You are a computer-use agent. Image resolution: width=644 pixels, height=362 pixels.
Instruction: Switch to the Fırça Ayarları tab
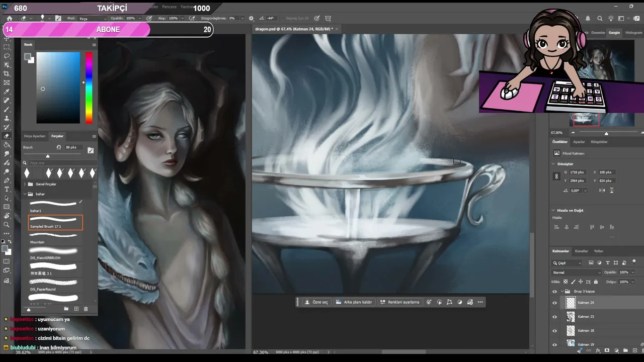click(x=35, y=136)
